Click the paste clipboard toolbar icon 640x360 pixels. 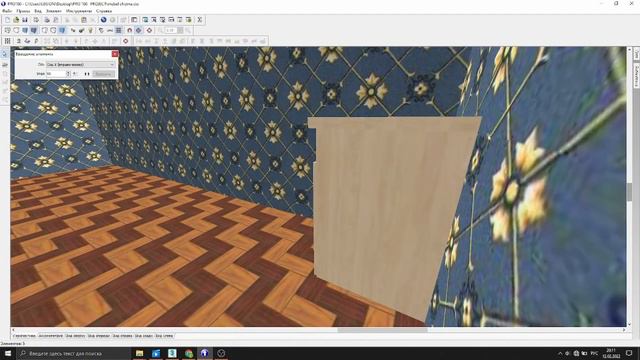(x=84, y=20)
